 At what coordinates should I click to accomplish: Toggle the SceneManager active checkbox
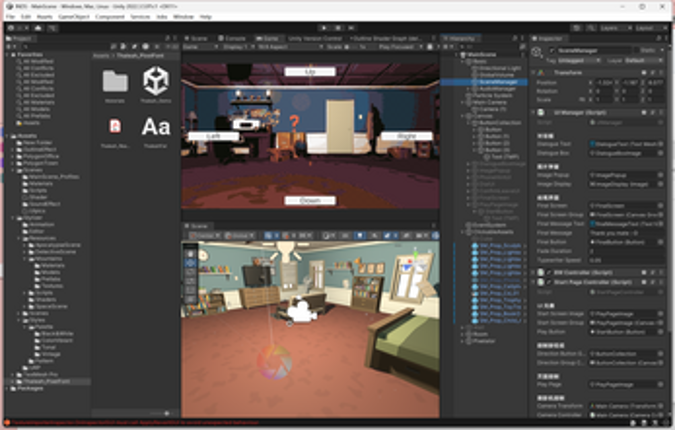tap(551, 50)
